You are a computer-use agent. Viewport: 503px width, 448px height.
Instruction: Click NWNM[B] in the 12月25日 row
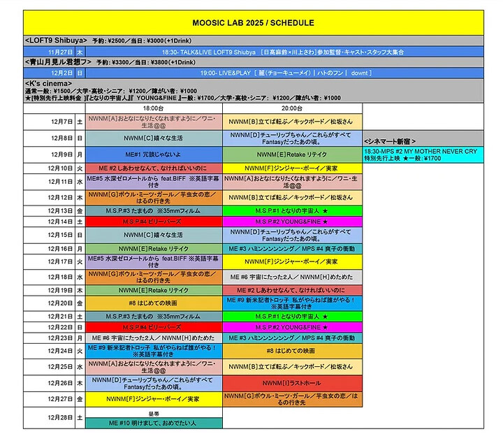coord(292,367)
